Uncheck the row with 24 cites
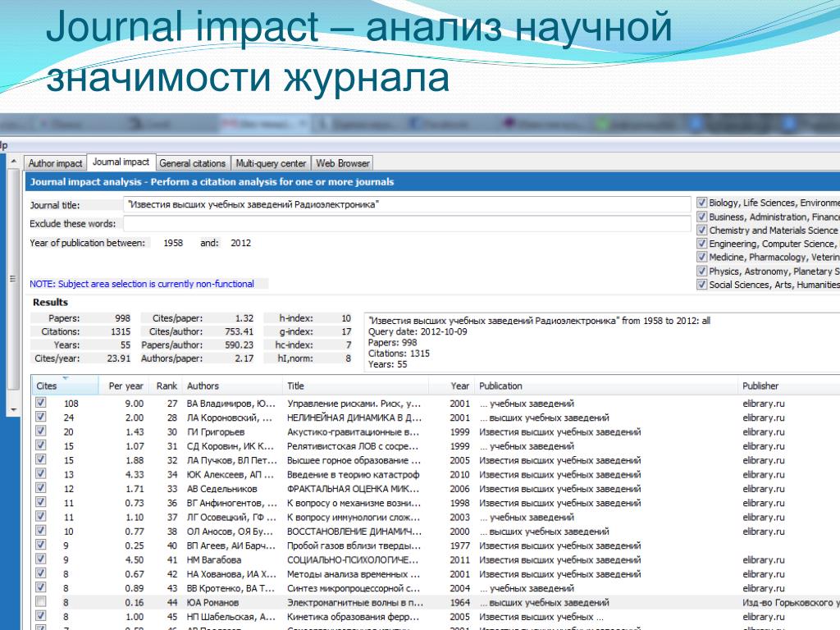Viewport: 840px width, 630px height. tap(41, 417)
